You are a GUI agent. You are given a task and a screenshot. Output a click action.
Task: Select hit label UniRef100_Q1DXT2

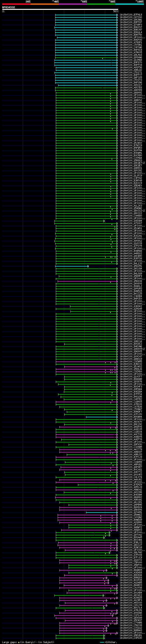tap(131, 560)
